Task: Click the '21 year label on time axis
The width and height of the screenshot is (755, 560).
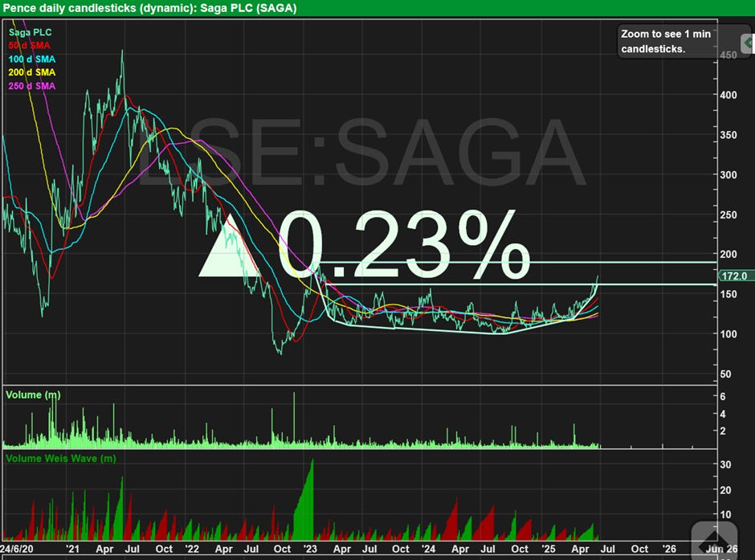Action: coord(72,549)
